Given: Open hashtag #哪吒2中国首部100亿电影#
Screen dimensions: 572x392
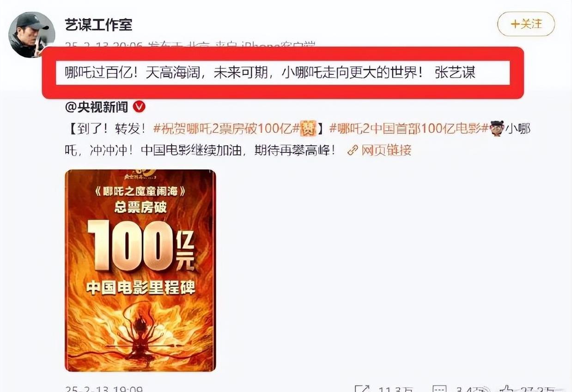Looking at the screenshot, I should [x=409, y=129].
